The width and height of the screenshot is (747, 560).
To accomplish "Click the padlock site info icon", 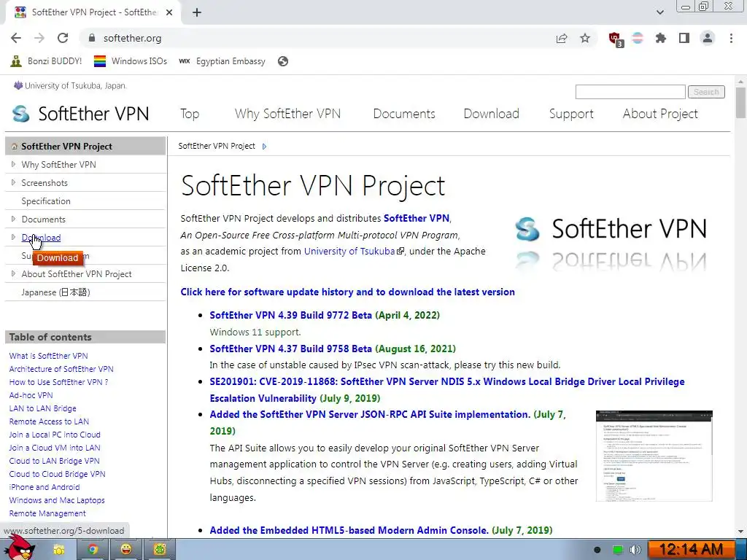I will pos(92,38).
